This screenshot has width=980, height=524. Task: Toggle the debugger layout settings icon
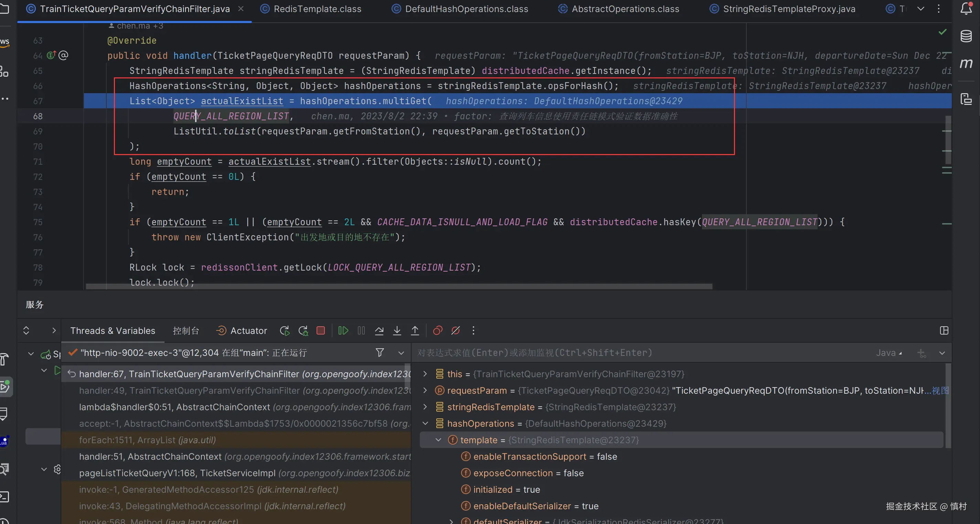click(944, 330)
